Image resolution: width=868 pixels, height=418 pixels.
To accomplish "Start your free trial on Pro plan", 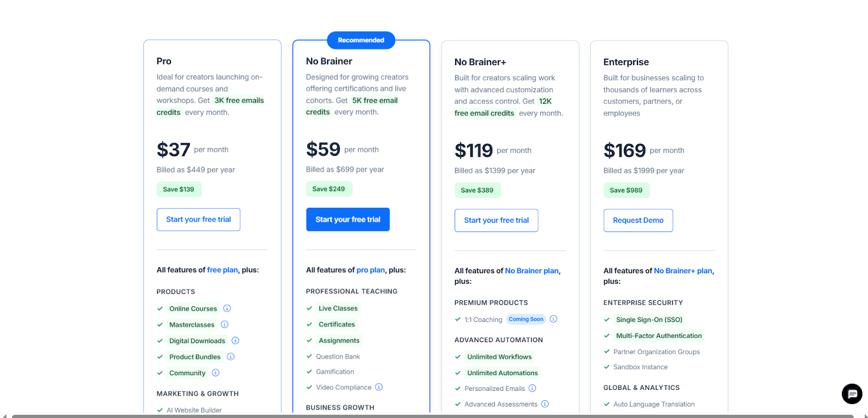I will pyautogui.click(x=199, y=220).
